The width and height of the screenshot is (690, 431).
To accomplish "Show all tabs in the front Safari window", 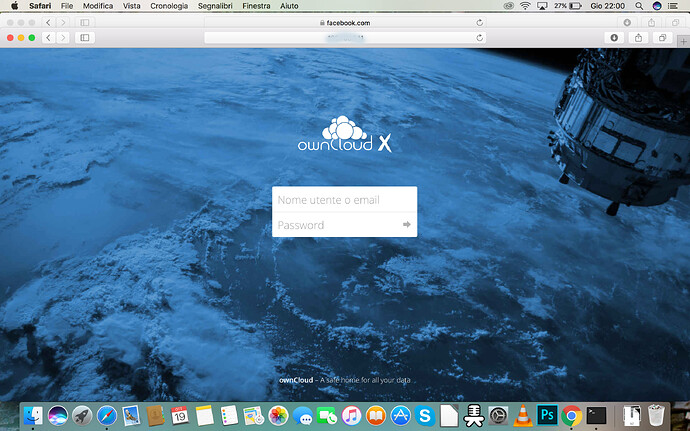I will (662, 38).
